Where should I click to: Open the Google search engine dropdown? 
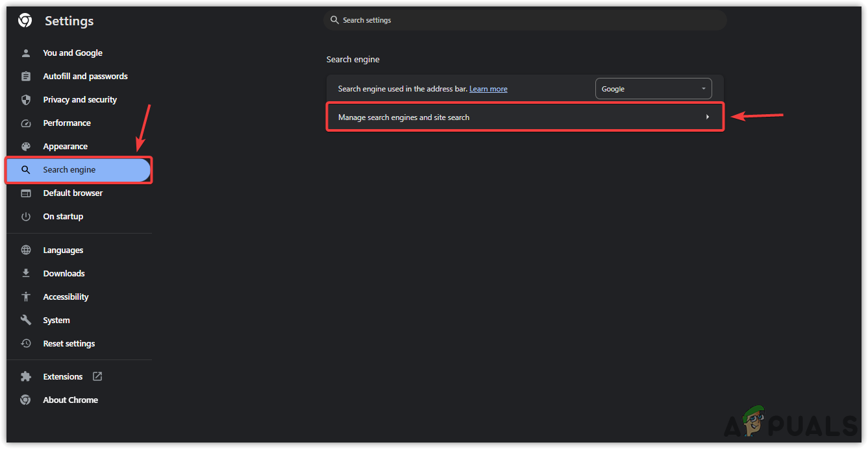pyautogui.click(x=653, y=89)
